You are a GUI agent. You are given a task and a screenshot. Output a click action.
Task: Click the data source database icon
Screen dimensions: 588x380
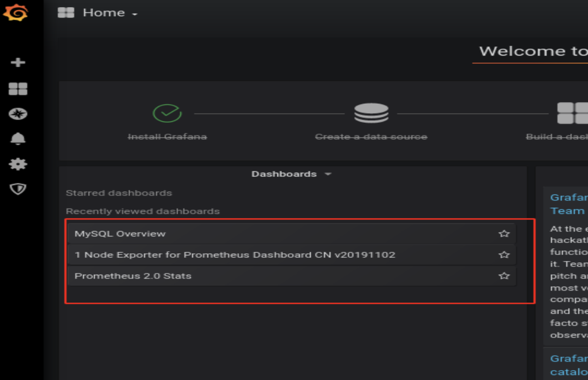(371, 113)
